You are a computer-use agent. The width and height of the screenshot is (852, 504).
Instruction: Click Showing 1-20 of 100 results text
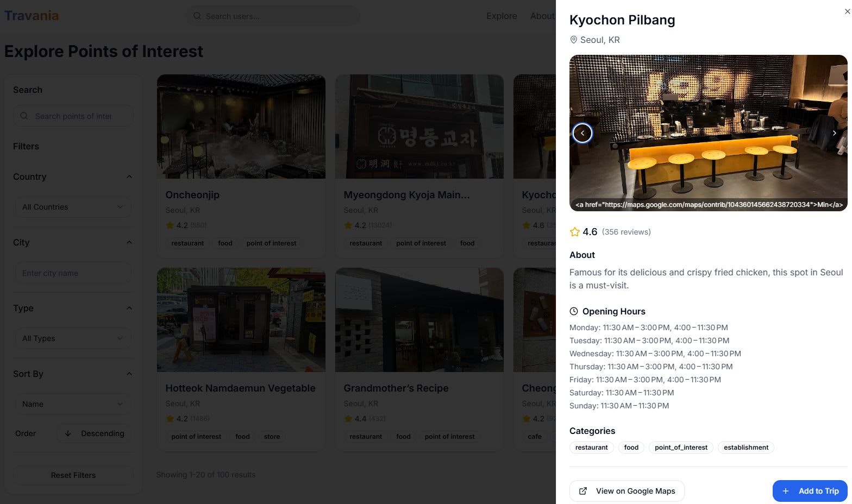tap(206, 475)
